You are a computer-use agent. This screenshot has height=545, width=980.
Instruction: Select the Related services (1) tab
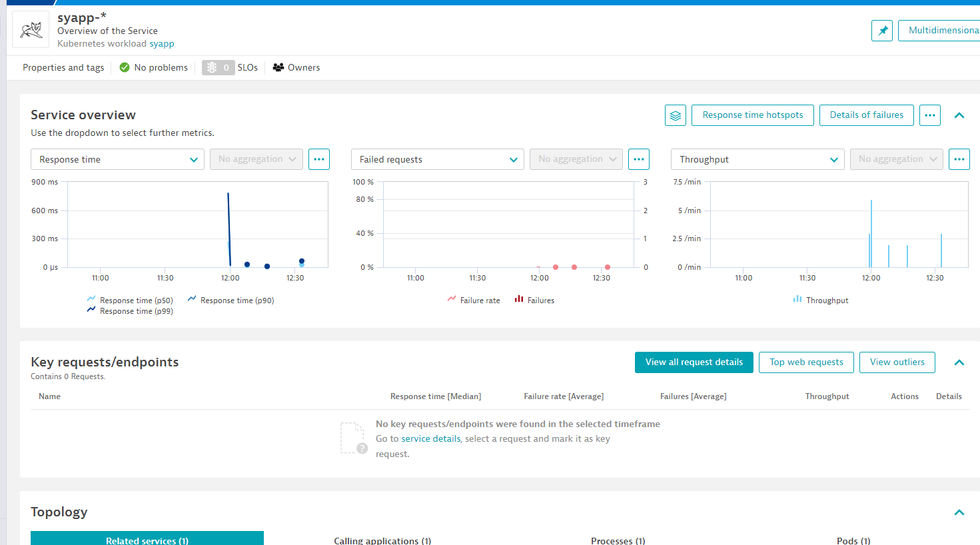pos(147,538)
